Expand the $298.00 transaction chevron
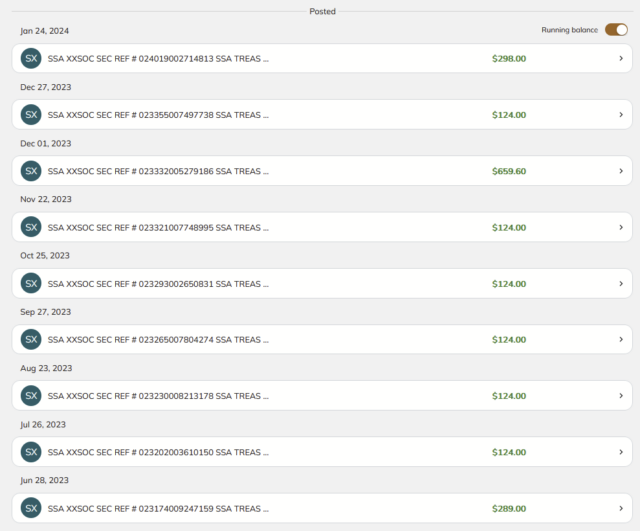The height and width of the screenshot is (531, 640). (x=621, y=59)
